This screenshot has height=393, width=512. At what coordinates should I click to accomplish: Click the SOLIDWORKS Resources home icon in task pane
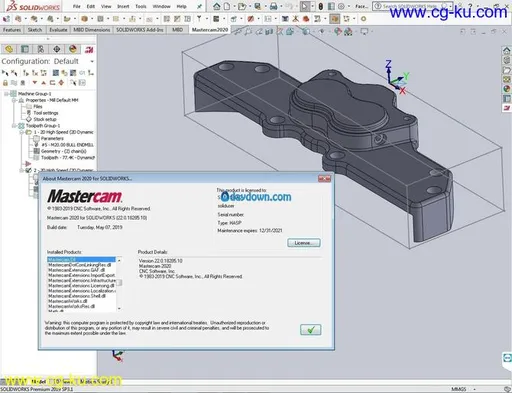(x=507, y=51)
